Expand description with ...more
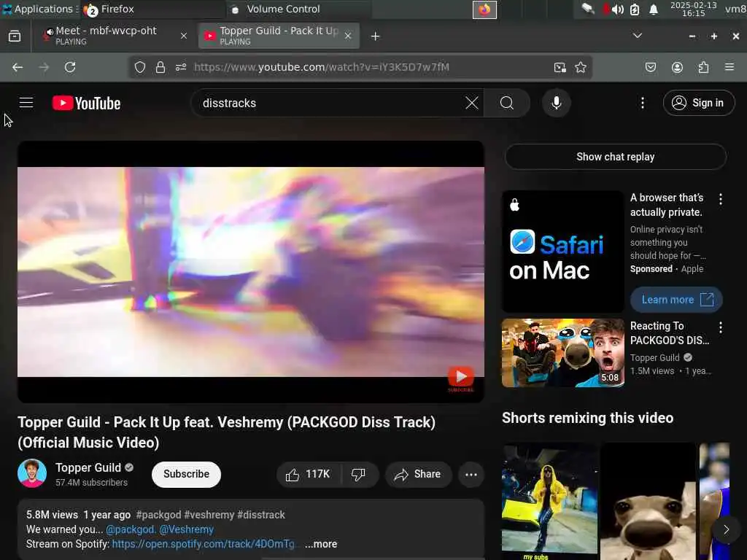Screen dimensions: 747x560 [321, 544]
